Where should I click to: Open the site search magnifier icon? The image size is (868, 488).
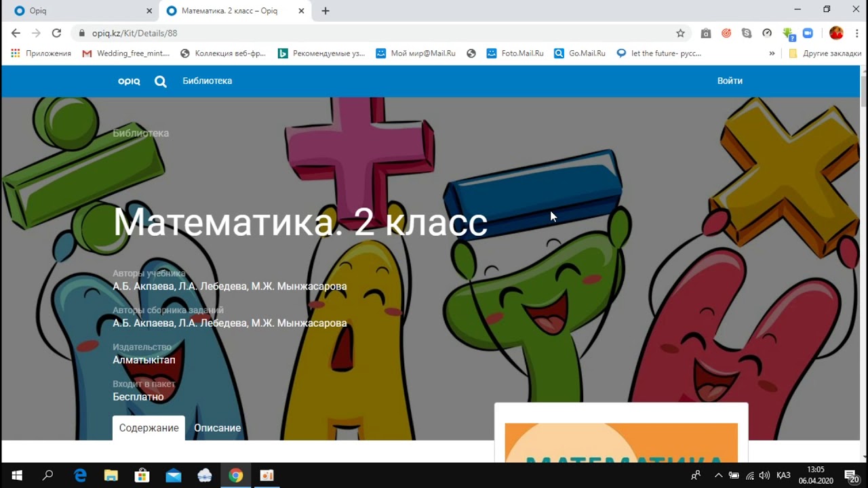(x=160, y=81)
